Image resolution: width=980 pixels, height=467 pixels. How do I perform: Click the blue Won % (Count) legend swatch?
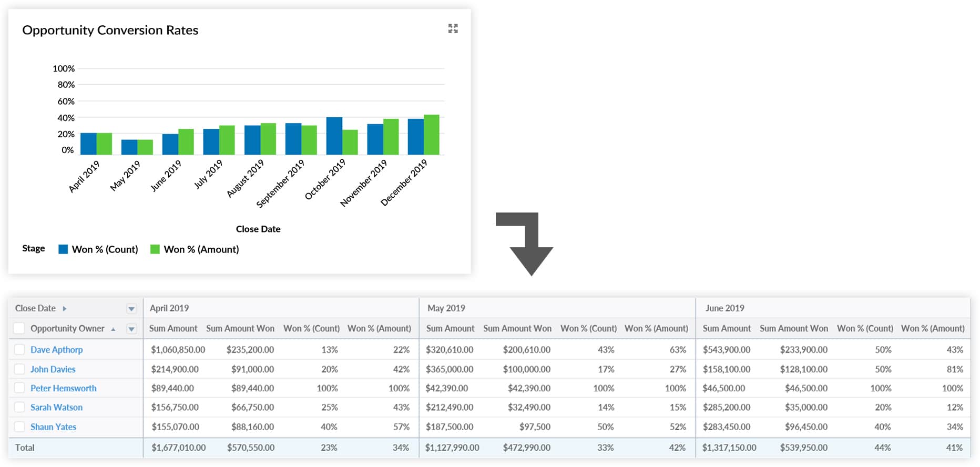point(63,249)
